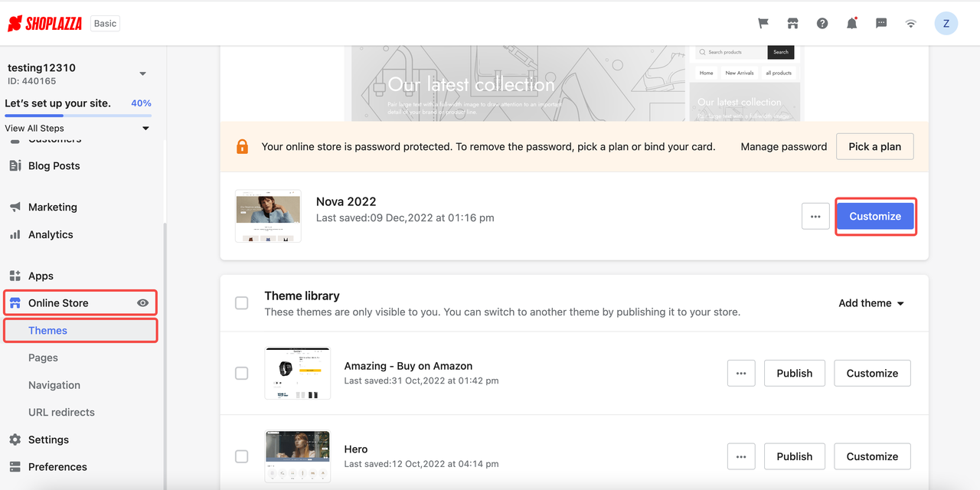
Task: Click the Manage password link
Action: [784, 146]
